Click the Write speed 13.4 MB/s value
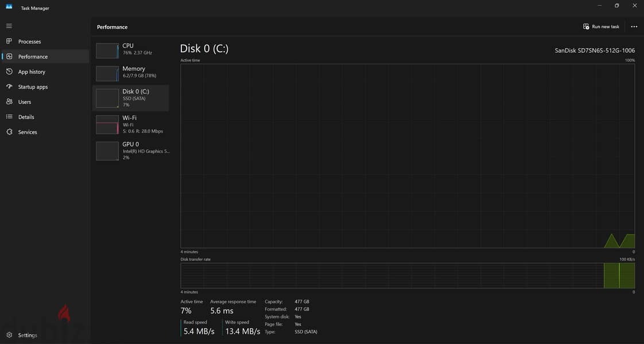This screenshot has height=344, width=644. click(243, 331)
